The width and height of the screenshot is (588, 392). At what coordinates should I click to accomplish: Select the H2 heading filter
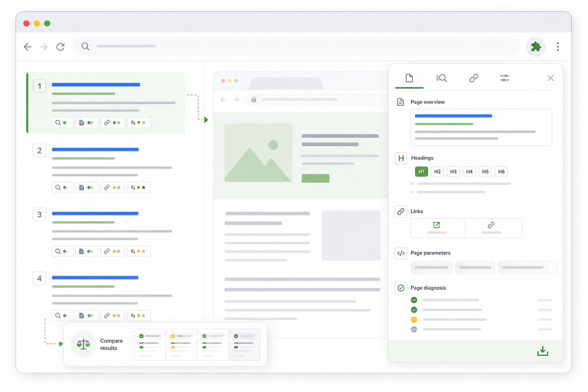coord(438,171)
